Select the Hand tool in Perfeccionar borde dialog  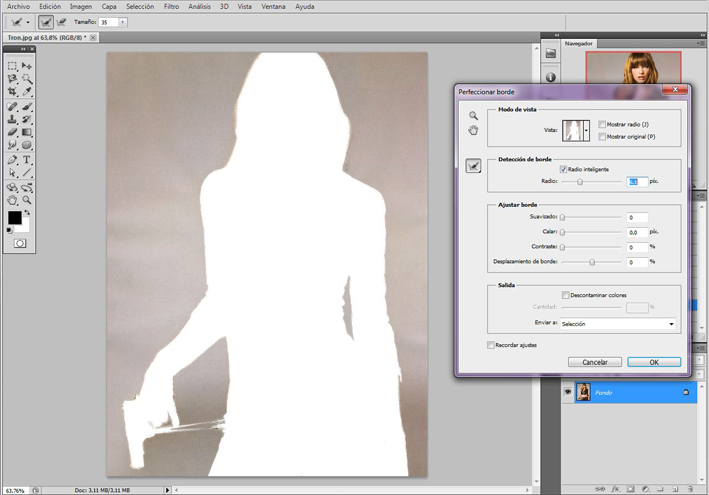click(474, 130)
